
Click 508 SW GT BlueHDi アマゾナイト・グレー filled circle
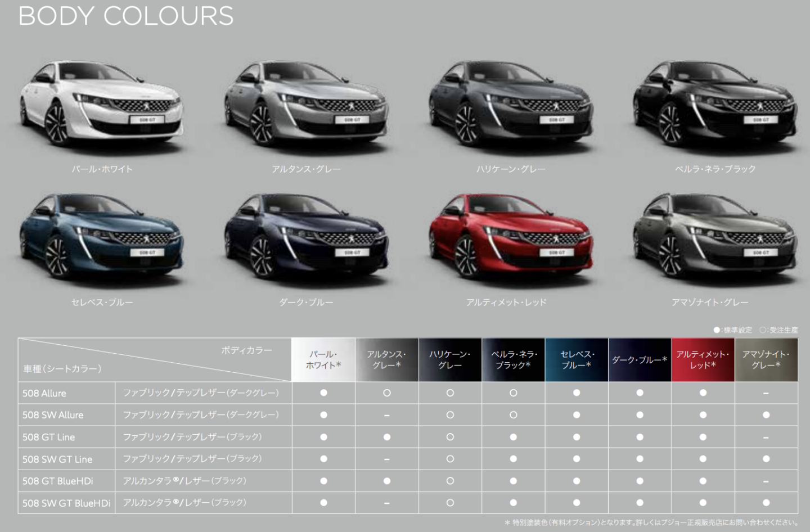tap(766, 502)
